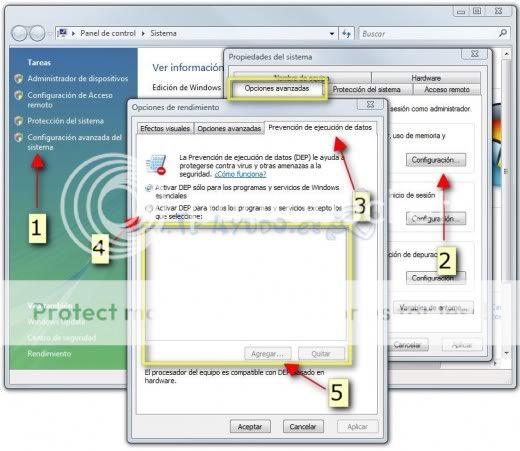Click shield icon beside Protección del sistema
Screen dimensions: 520x451
pos(19,121)
